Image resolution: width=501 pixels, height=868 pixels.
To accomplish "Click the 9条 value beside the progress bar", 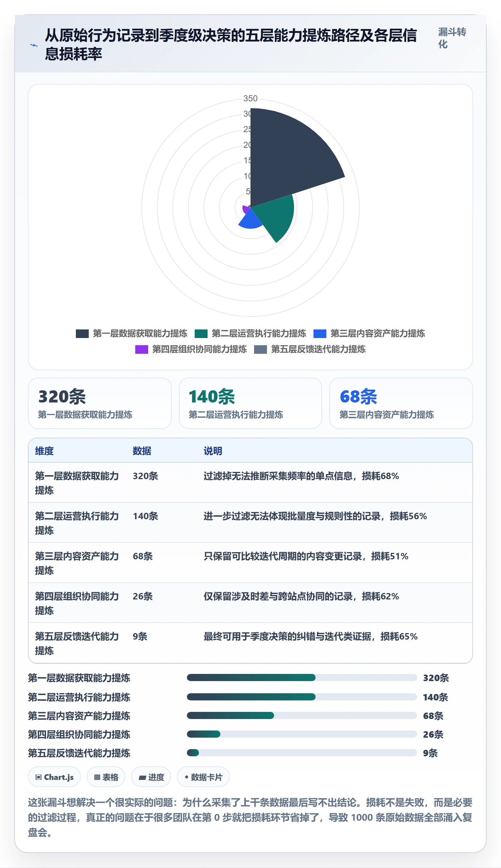I will click(430, 753).
